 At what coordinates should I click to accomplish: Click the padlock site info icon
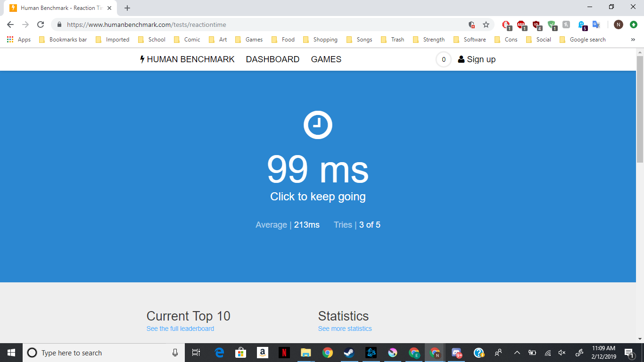coord(59,25)
